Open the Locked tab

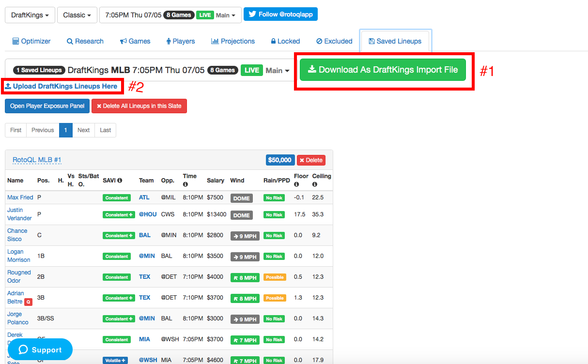[285, 41]
